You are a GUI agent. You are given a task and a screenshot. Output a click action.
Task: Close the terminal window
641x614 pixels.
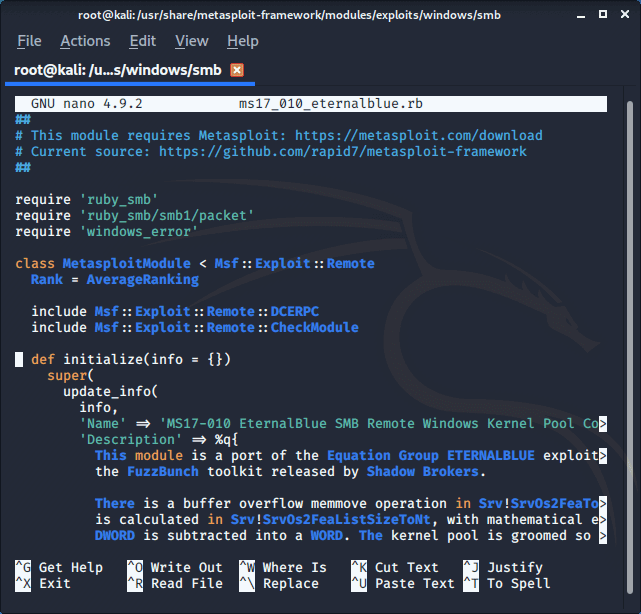[x=625, y=14]
